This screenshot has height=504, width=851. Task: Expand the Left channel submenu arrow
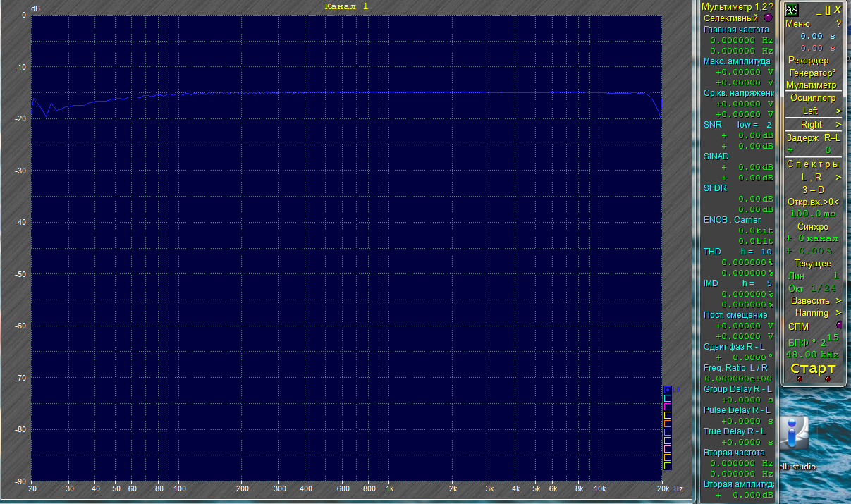[838, 111]
